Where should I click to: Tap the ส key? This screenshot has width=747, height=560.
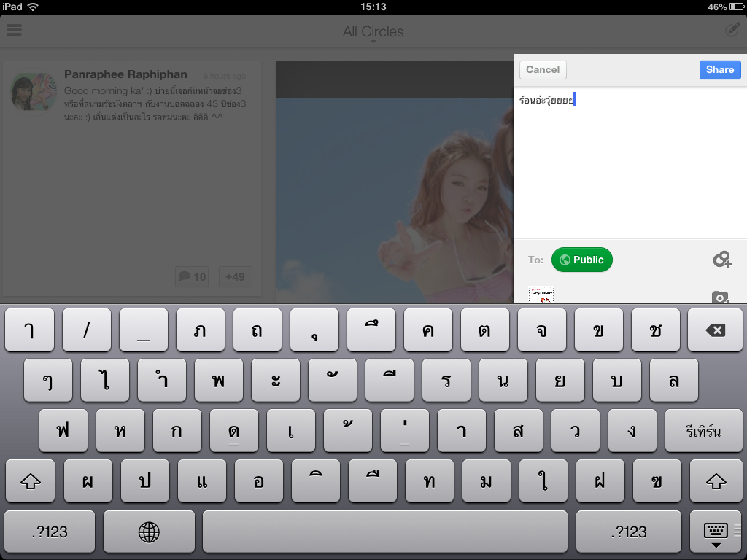pos(519,430)
